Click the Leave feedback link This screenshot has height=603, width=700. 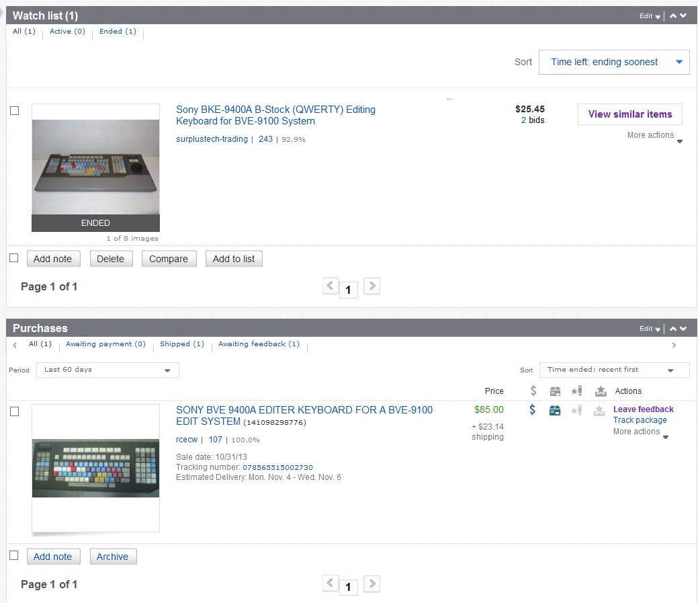tap(644, 409)
